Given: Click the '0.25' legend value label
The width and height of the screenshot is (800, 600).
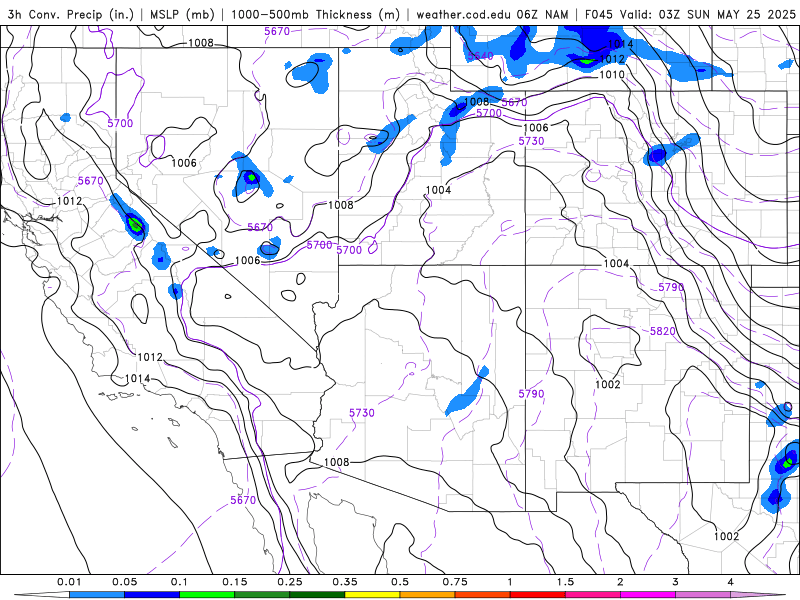Looking at the screenshot, I should click(290, 582).
